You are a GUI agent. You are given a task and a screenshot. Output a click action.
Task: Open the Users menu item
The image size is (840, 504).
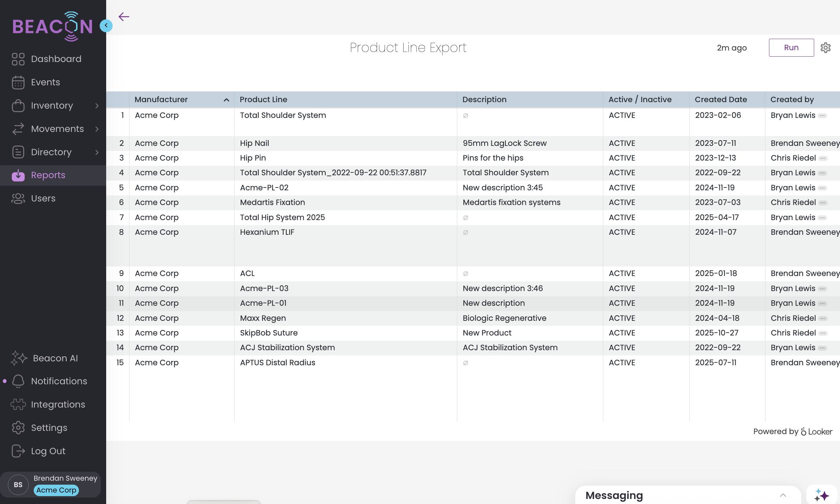pyautogui.click(x=43, y=199)
